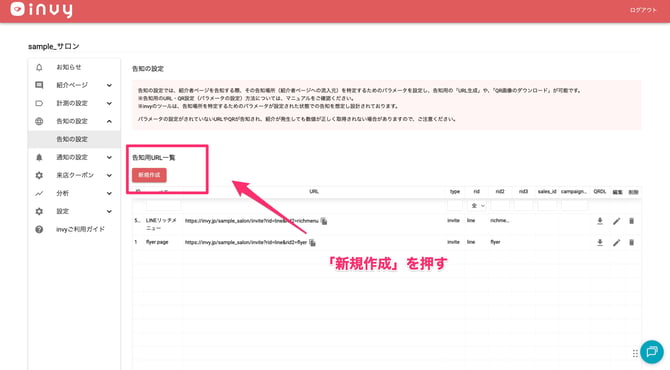Click the filled bell icon for 通知の設定

pos(39,157)
